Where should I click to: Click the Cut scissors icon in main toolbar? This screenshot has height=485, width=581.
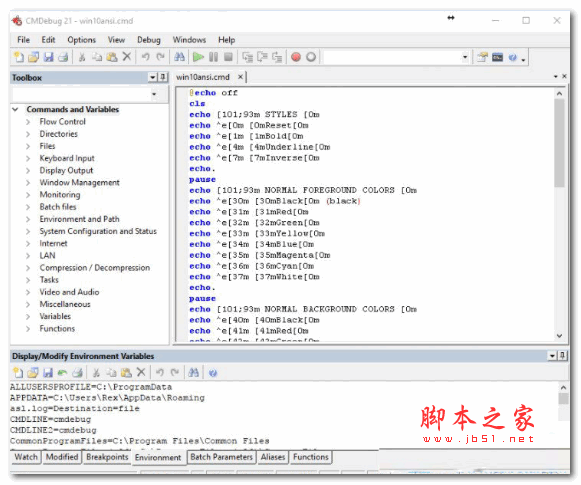click(x=82, y=57)
